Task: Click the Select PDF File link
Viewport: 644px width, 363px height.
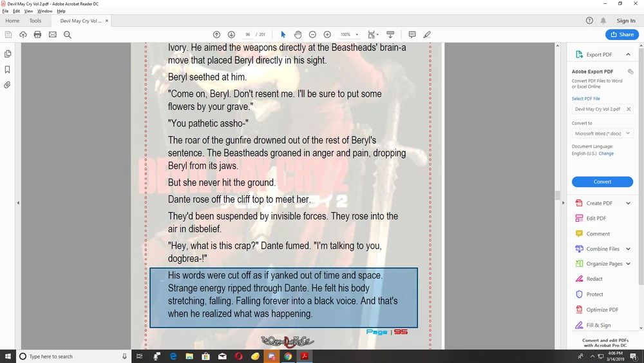Action: (585, 99)
